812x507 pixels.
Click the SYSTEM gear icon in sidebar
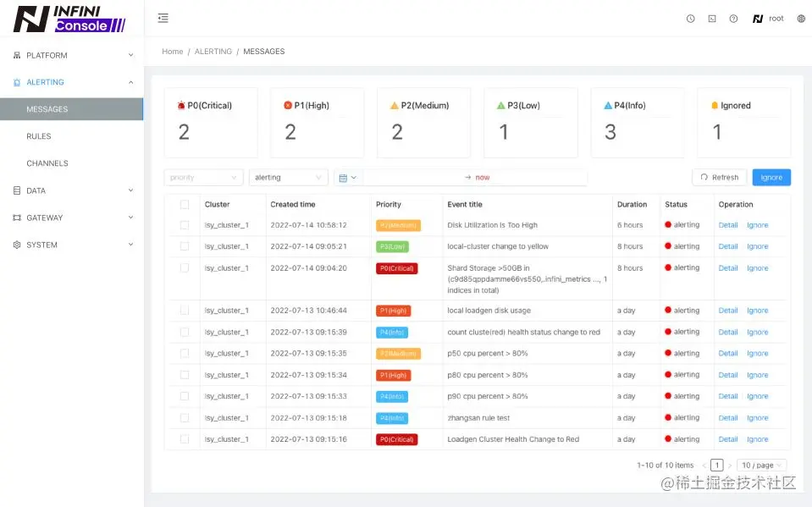click(17, 245)
